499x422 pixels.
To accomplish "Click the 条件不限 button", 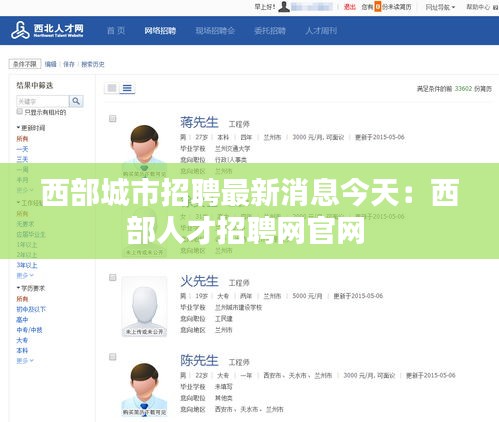I will coord(25,64).
